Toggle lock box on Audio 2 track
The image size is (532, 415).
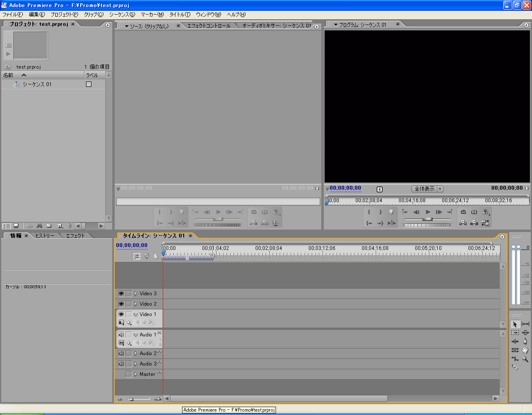[x=129, y=353]
